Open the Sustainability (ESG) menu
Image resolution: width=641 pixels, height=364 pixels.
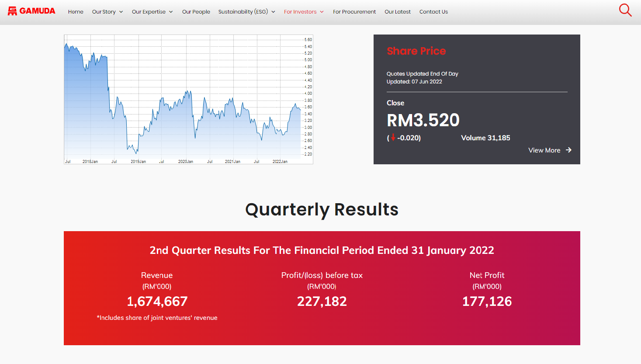click(x=243, y=12)
